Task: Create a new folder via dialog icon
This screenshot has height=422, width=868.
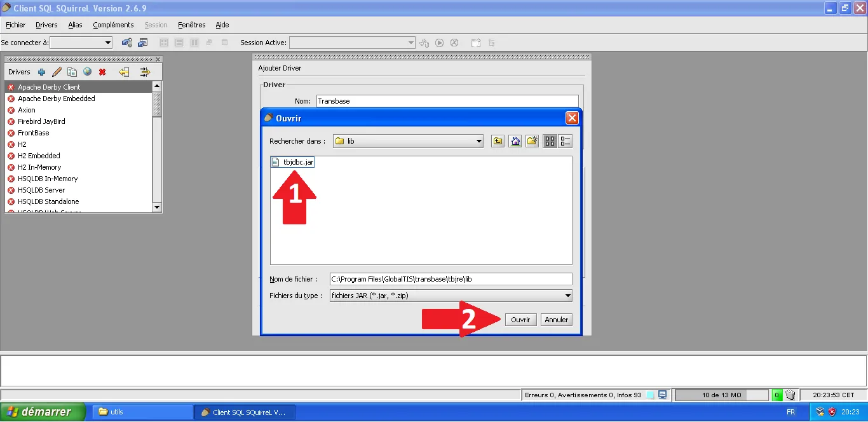Action: click(532, 141)
